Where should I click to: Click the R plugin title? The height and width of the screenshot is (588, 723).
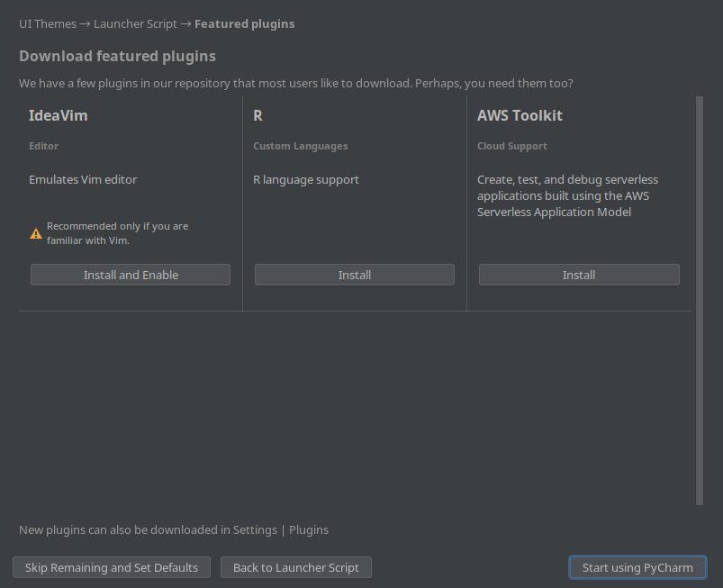point(258,115)
